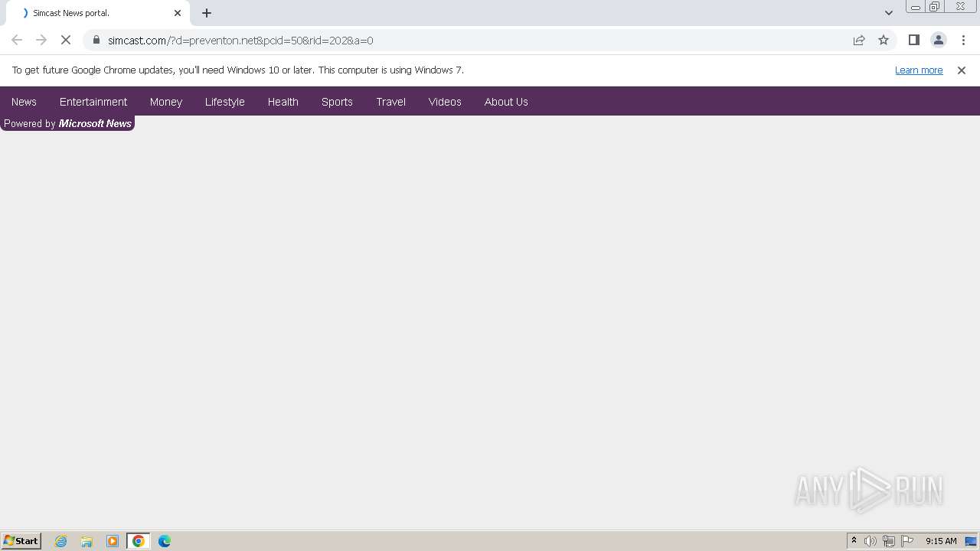Restore down the Chrome window

coord(935,7)
